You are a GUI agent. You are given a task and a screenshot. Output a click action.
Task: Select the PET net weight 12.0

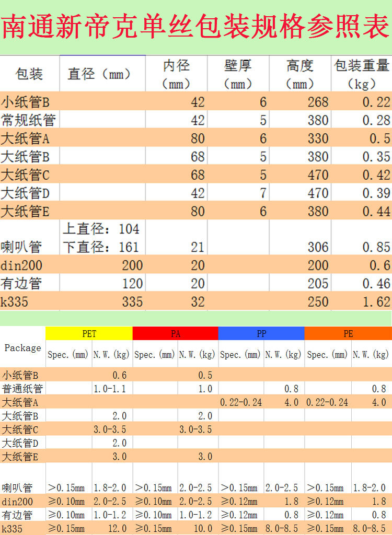(118, 529)
